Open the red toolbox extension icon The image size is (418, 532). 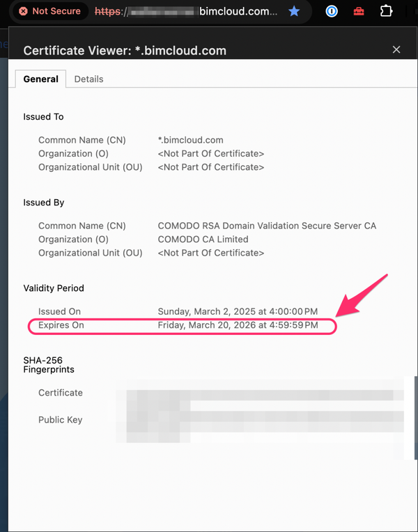359,12
